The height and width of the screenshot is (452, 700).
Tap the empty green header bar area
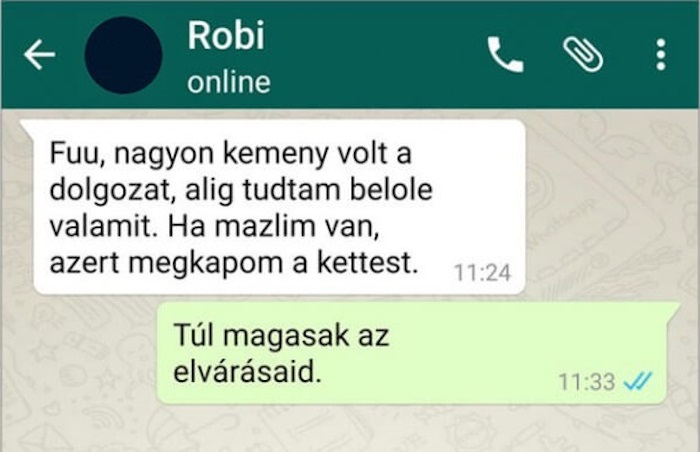coord(375,54)
